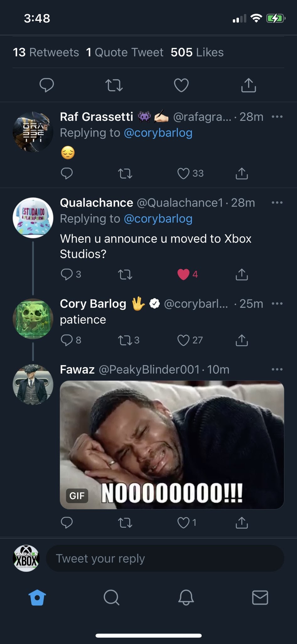297x644 pixels.
Task: Open the @corybarlog mention in Raf's reply
Action: [158, 133]
